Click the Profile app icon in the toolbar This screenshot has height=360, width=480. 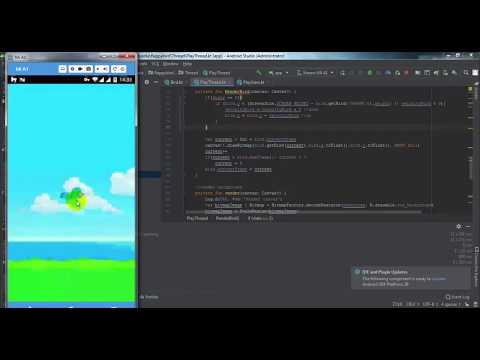click(388, 73)
